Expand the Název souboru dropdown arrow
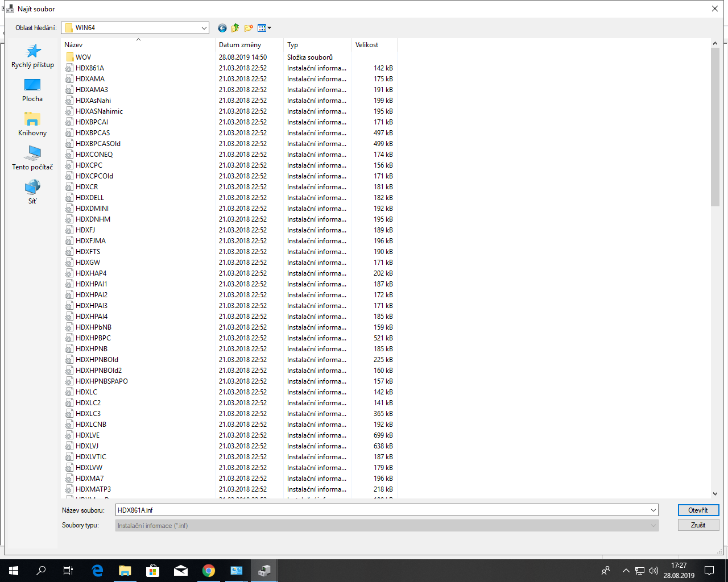 653,510
